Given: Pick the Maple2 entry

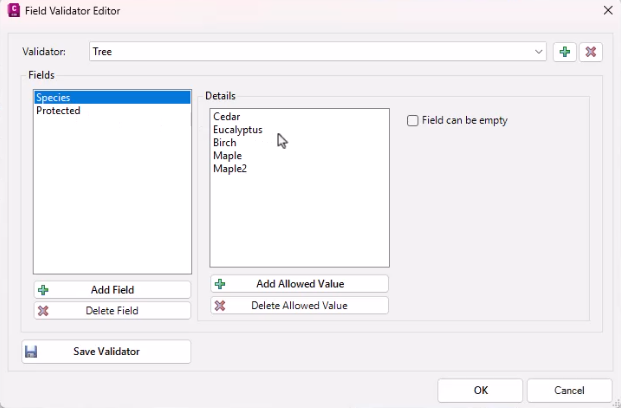Looking at the screenshot, I should click(x=230, y=169).
